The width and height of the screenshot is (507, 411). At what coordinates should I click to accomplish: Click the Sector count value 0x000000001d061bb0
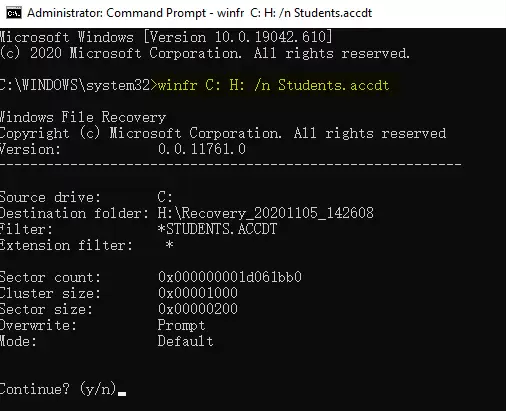[230, 277]
